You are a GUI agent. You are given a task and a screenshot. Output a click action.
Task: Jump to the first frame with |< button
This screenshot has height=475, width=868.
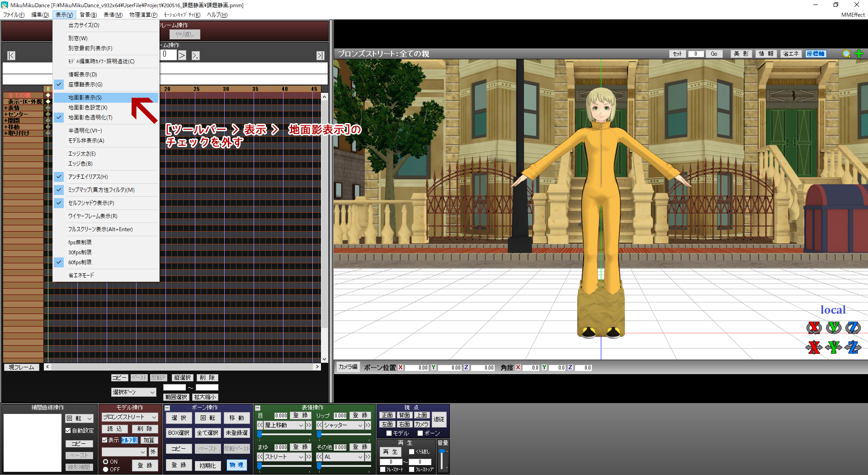click(11, 56)
